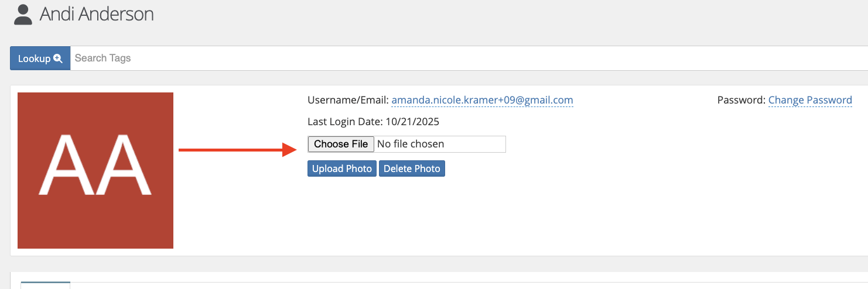This screenshot has height=289, width=868.
Task: Select the partially visible tab at bottom
Action: tap(46, 285)
